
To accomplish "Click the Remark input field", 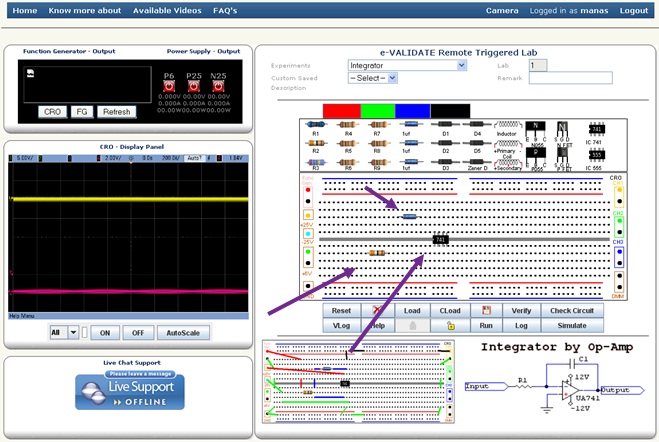I will (570, 78).
